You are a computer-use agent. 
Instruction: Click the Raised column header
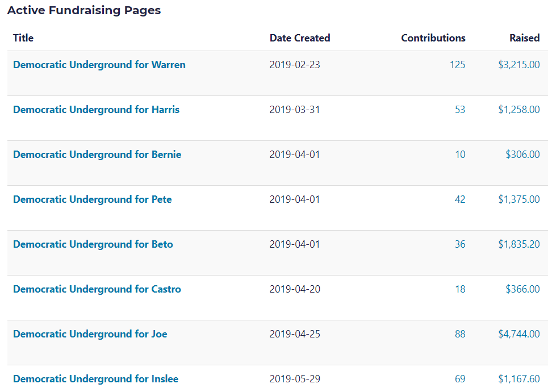[x=524, y=38]
